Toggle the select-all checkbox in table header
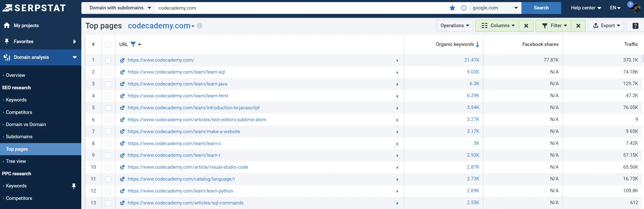The width and height of the screenshot is (644, 209). point(108,45)
